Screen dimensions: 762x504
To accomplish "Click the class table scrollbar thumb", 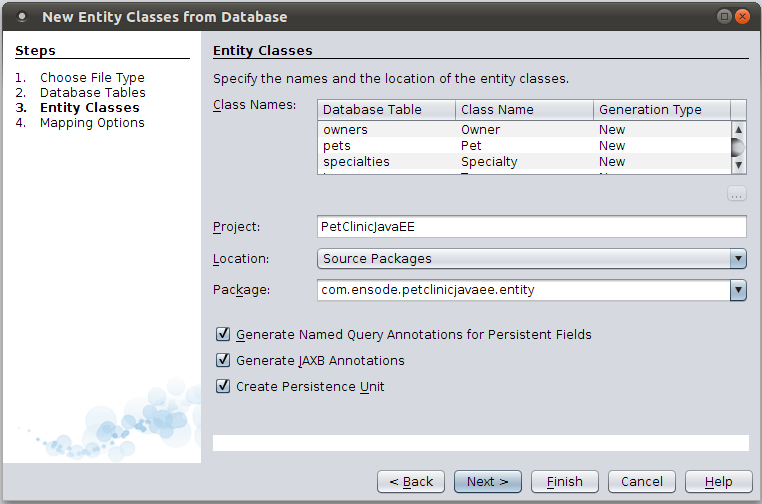I will 738,148.
